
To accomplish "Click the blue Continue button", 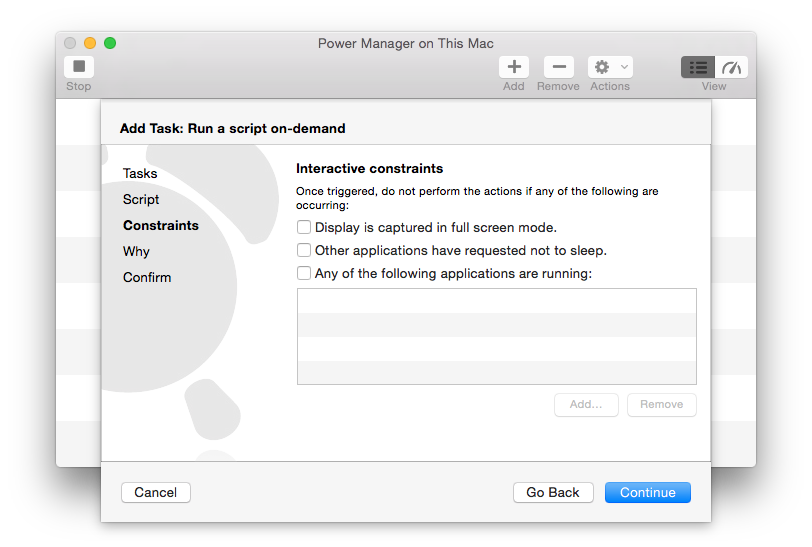I will (x=648, y=492).
